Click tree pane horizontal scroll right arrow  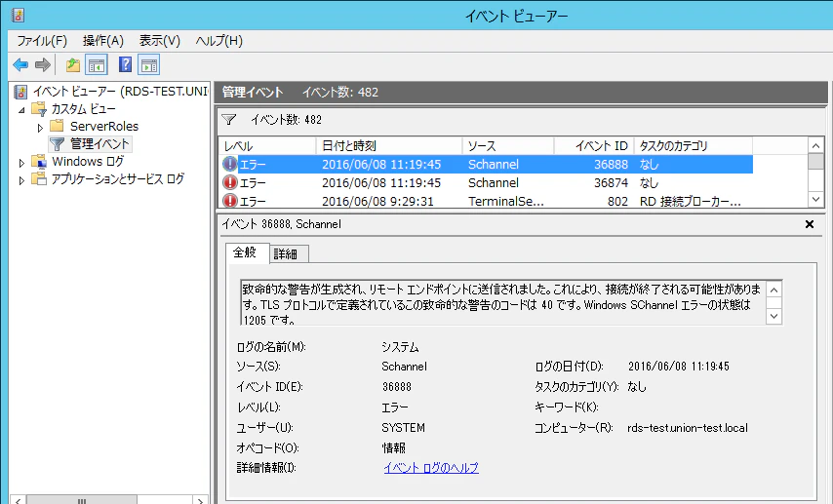(x=200, y=500)
